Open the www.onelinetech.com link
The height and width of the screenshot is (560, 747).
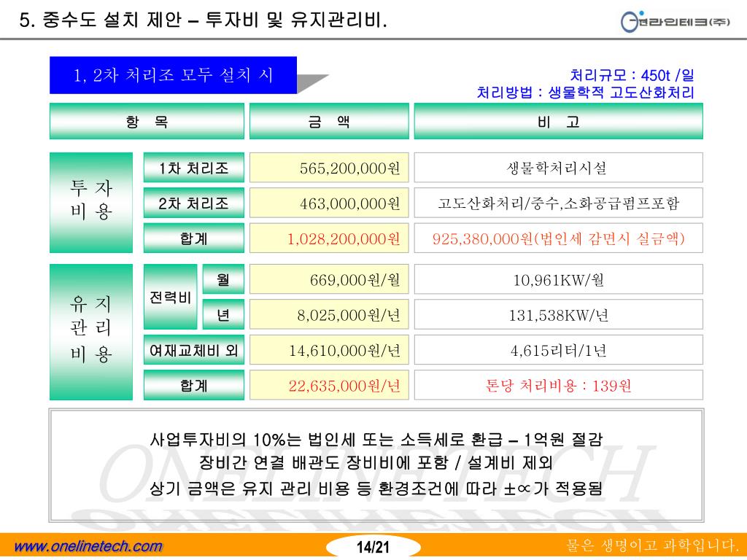(x=88, y=546)
